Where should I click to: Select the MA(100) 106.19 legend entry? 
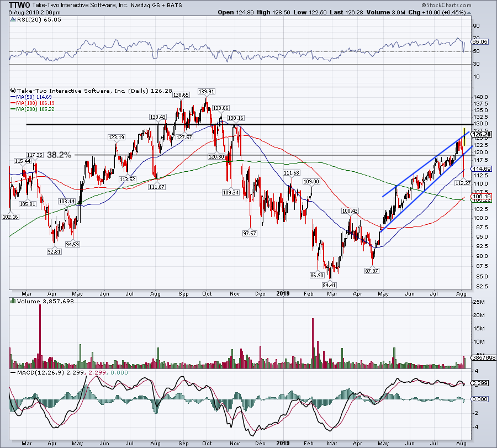coord(32,103)
